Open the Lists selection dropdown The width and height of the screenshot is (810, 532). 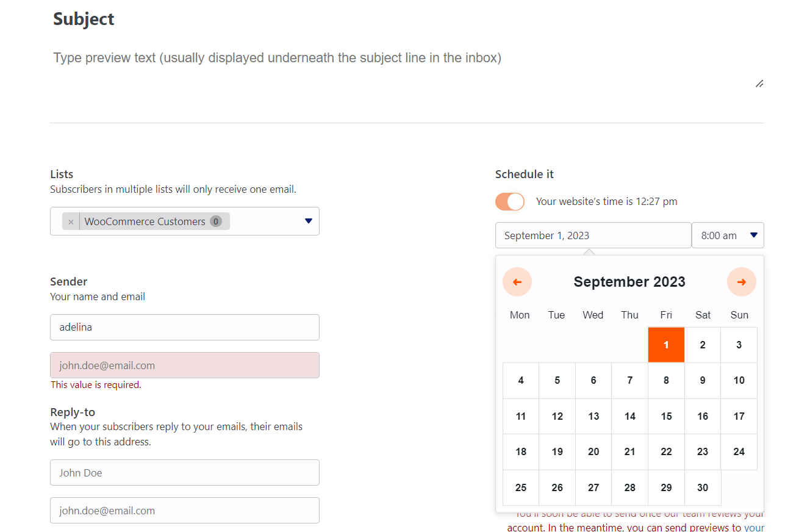coord(308,221)
